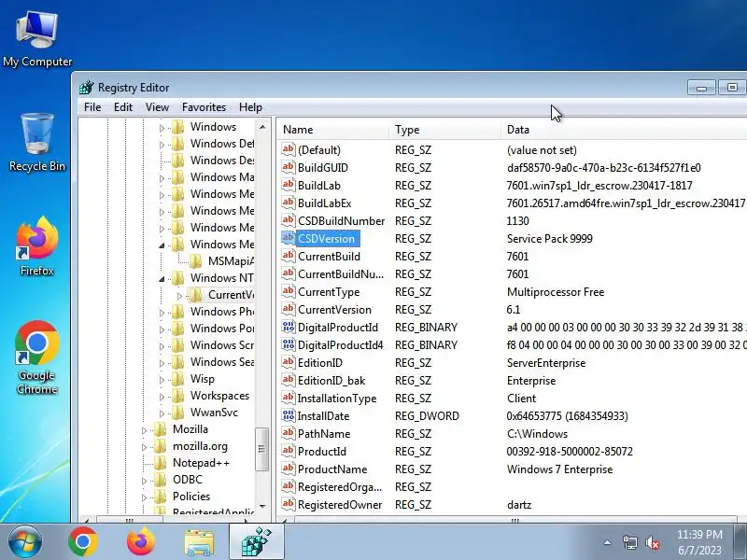
Task: Collapse the Windows NT tree node
Action: coord(162,279)
